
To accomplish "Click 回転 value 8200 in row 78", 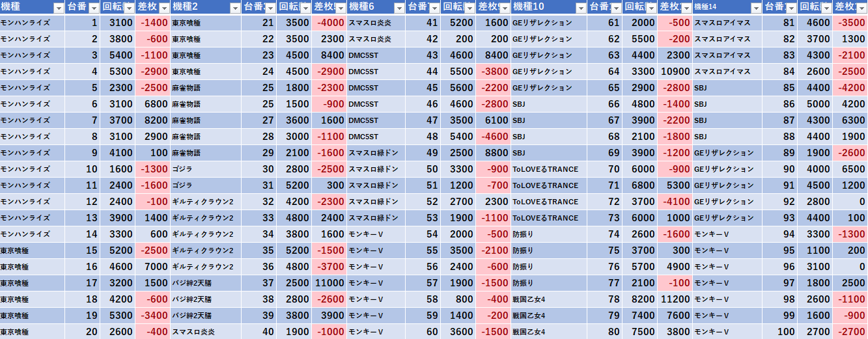I will [x=639, y=299].
